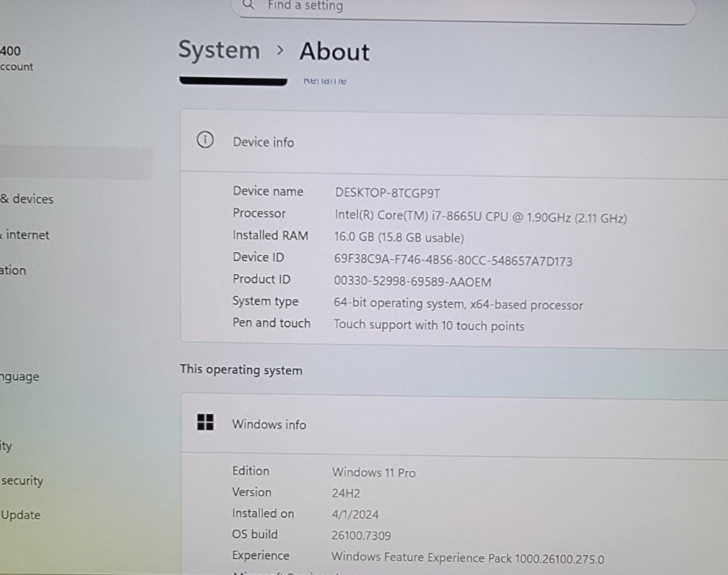Open the account entry in the sidebar

click(17, 58)
